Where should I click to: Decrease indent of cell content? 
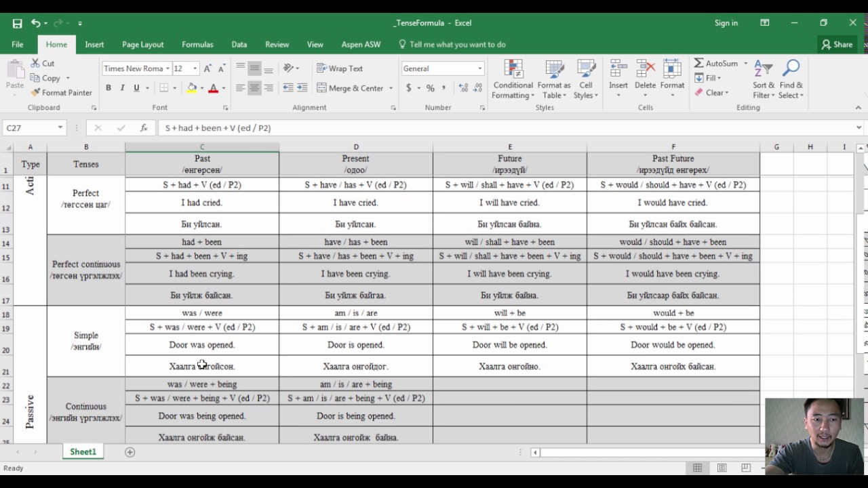(x=288, y=88)
